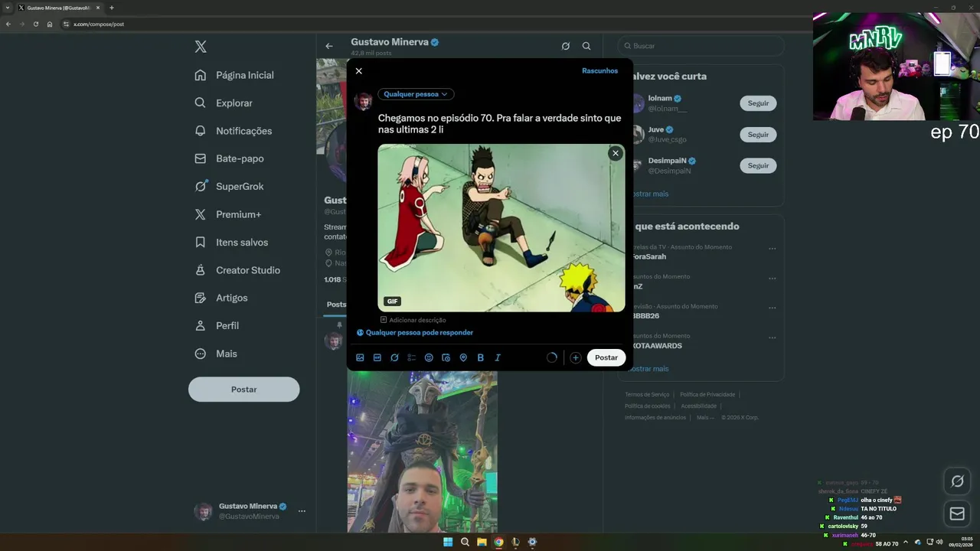Open the Posts tab on the profile
Screen dimensions: 980x551
336,305
